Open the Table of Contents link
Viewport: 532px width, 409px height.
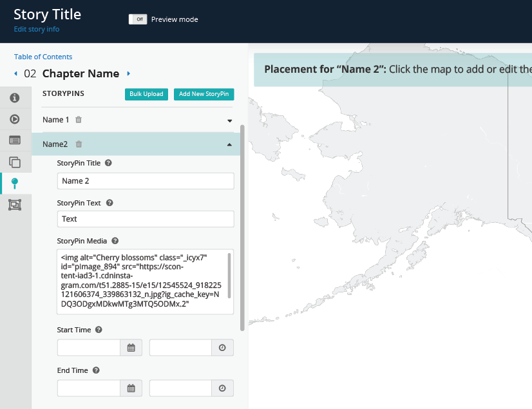[43, 57]
